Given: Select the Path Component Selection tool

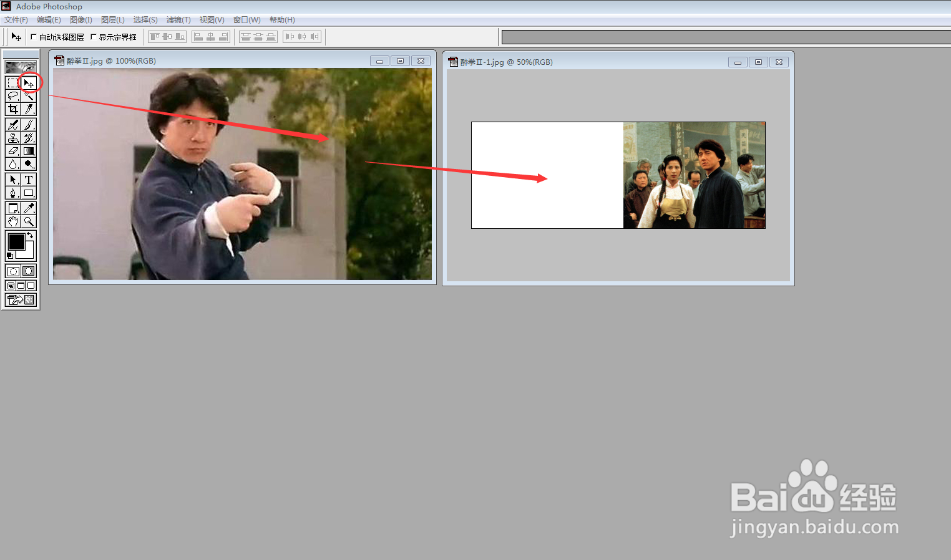Looking at the screenshot, I should [x=13, y=180].
